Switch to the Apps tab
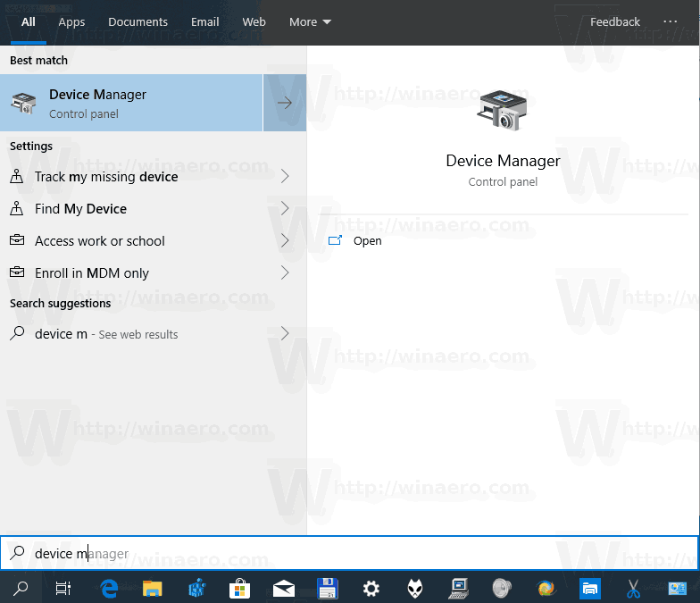Image resolution: width=700 pixels, height=603 pixels. (71, 21)
